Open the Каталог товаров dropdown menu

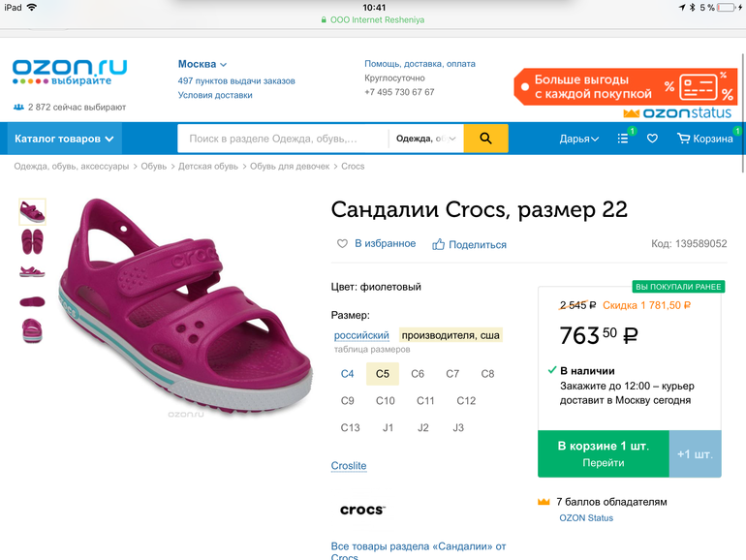[x=64, y=139]
